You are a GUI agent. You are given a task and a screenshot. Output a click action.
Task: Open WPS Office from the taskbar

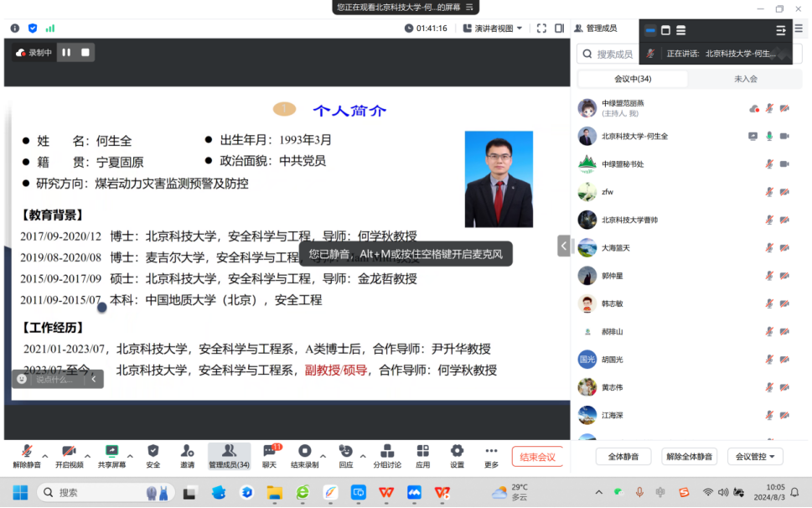tap(386, 492)
